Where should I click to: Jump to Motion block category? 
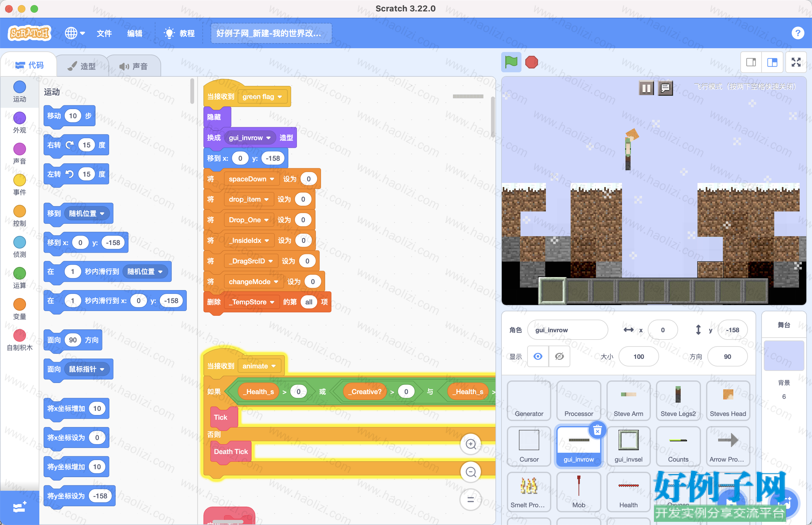[19, 92]
